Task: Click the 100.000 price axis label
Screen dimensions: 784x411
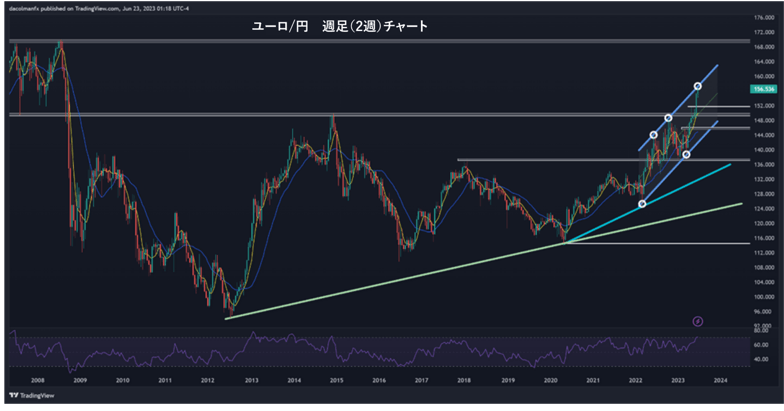Action: click(x=764, y=297)
